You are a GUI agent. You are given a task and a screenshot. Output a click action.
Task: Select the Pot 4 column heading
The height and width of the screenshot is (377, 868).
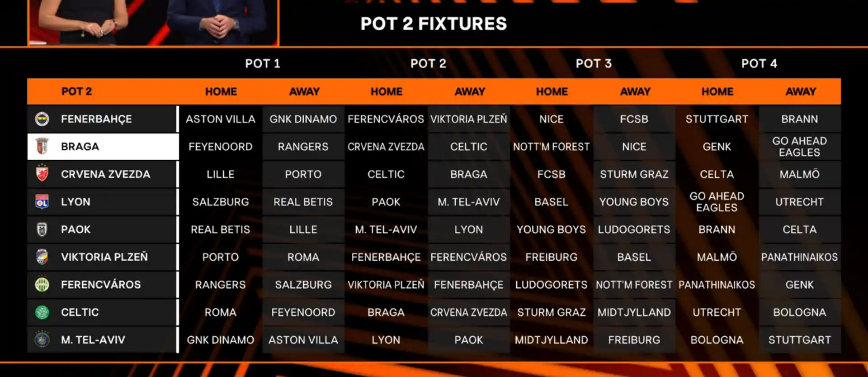click(x=759, y=63)
